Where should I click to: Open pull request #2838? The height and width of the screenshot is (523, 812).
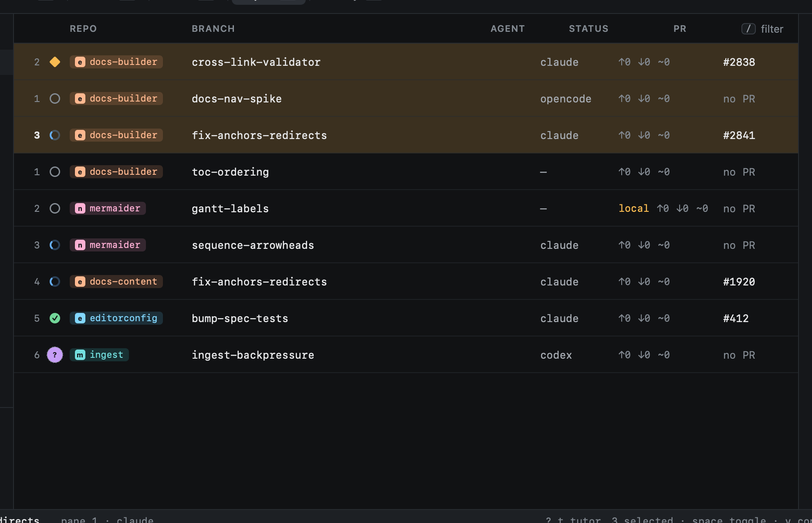739,62
